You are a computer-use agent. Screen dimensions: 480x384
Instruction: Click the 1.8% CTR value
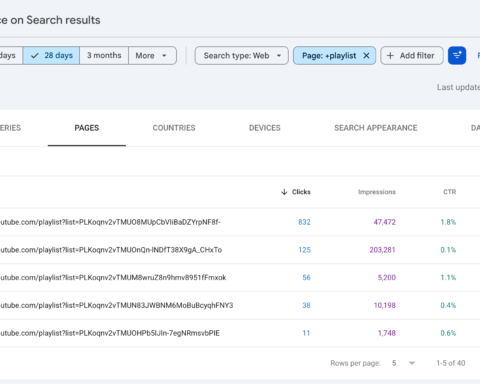[448, 222]
